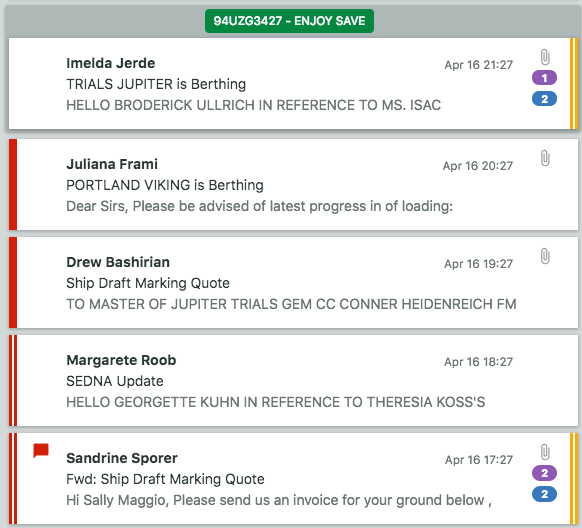Click the blue badge showing 2 on Sandrine Sporer's email
The image size is (582, 528).
pyautogui.click(x=545, y=494)
